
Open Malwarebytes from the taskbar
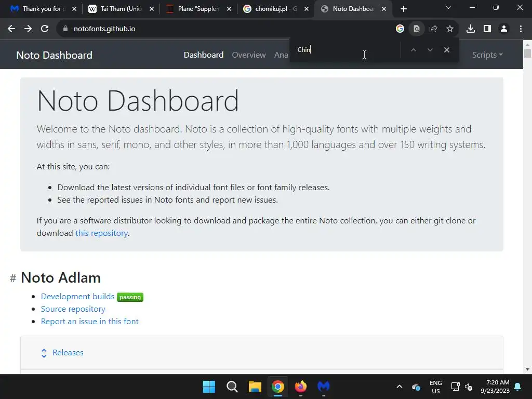click(x=324, y=387)
